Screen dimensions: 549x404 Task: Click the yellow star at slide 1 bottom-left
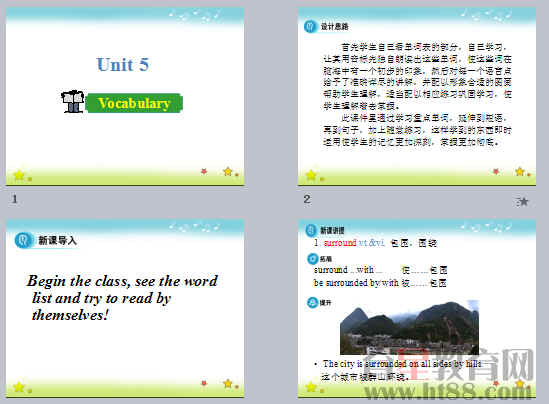click(x=19, y=175)
